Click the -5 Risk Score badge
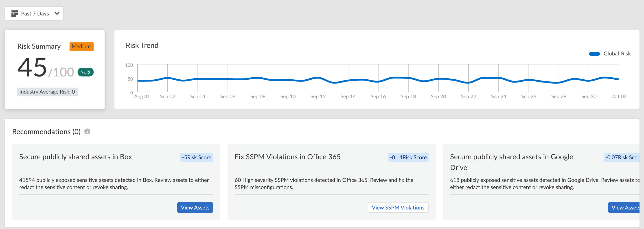 pos(197,157)
